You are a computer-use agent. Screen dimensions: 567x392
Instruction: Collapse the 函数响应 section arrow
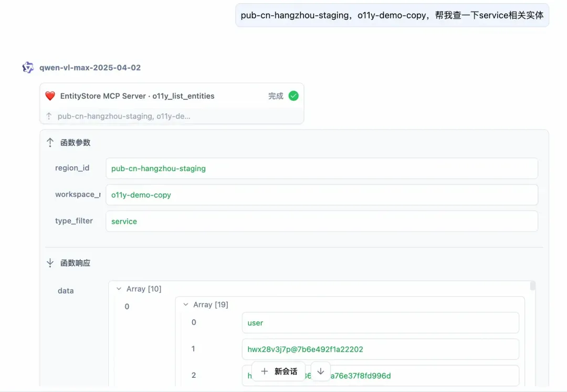[50, 263]
